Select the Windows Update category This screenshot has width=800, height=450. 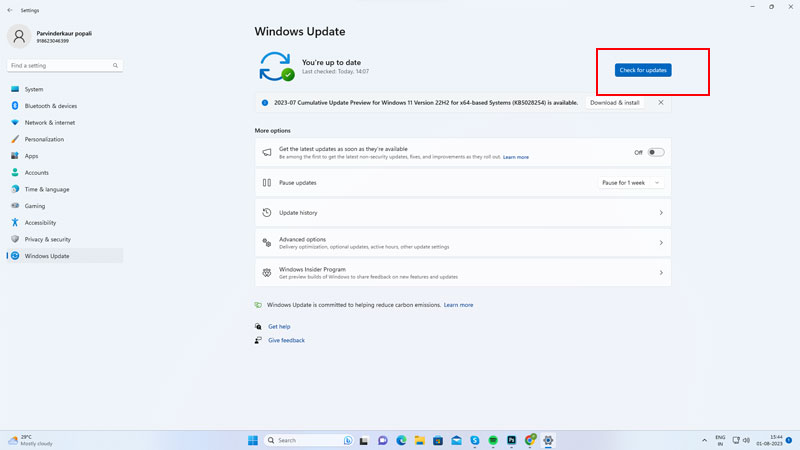pos(65,256)
